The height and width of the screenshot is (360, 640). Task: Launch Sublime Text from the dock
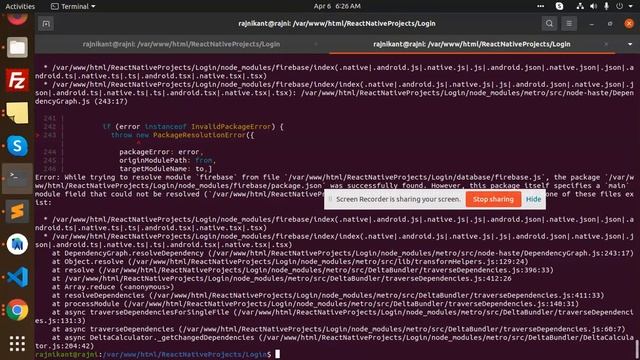(x=17, y=211)
